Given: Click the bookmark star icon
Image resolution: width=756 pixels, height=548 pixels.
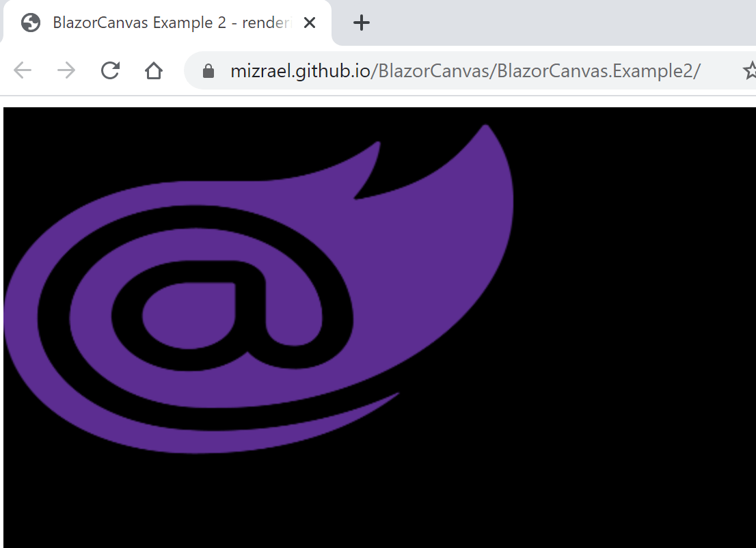Looking at the screenshot, I should [x=751, y=70].
